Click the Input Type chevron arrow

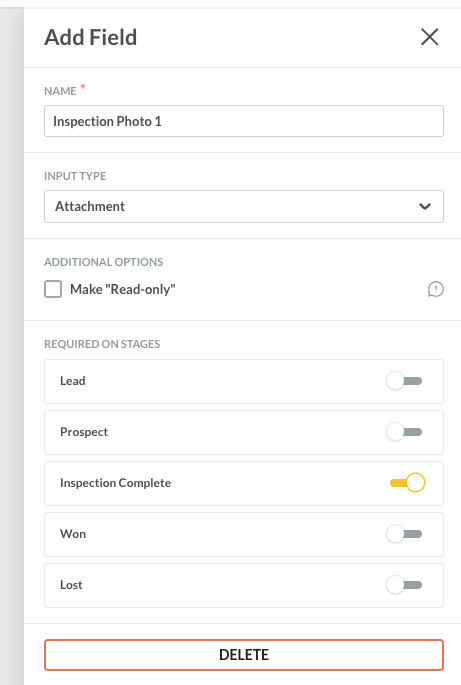425,207
